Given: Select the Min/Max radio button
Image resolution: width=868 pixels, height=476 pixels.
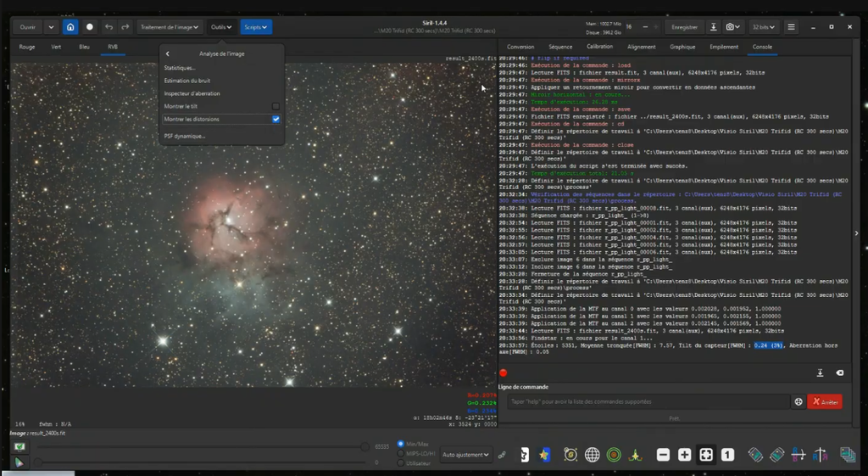Looking at the screenshot, I should coord(401,444).
